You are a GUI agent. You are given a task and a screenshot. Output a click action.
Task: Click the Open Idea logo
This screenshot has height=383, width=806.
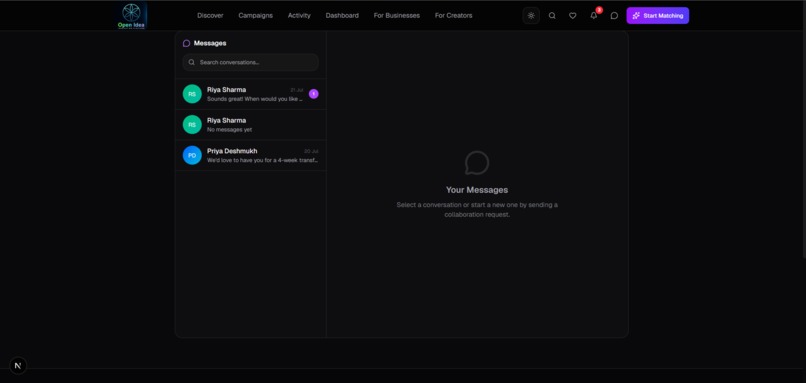tap(131, 15)
